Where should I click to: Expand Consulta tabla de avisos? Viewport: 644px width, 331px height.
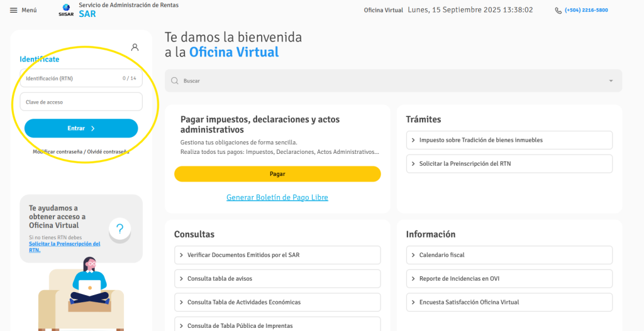(277, 278)
